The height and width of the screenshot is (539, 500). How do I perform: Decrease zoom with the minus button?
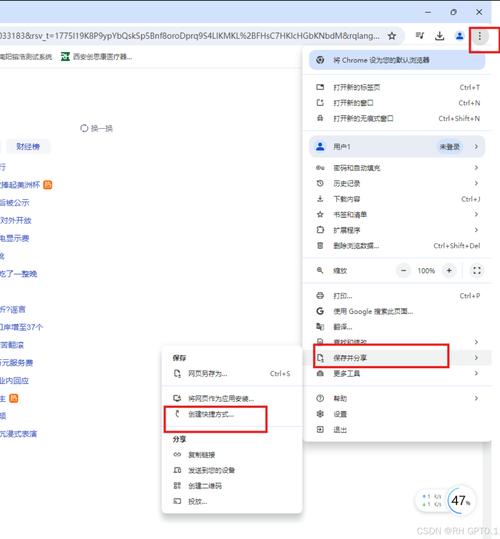pos(403,271)
